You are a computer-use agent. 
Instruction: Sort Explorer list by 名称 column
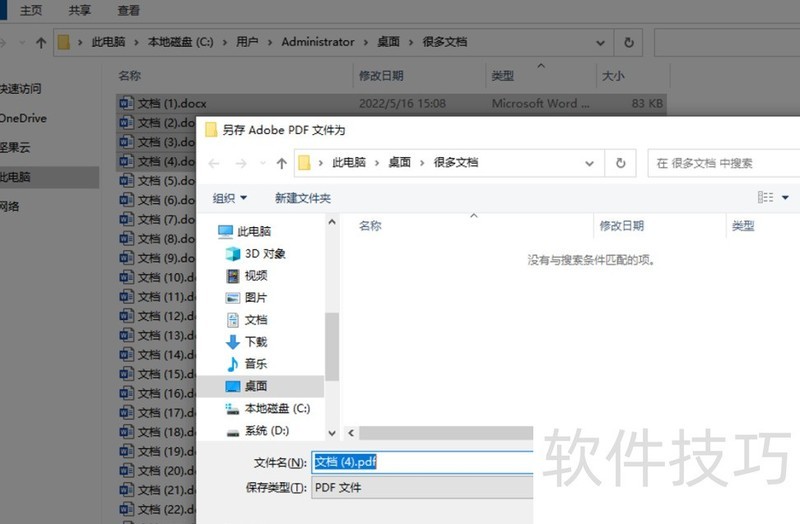click(129, 76)
